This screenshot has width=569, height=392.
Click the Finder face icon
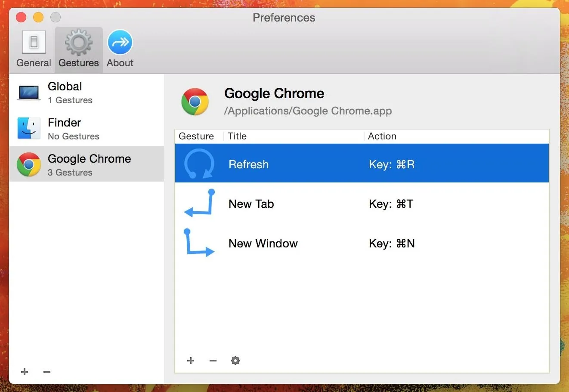tap(29, 128)
